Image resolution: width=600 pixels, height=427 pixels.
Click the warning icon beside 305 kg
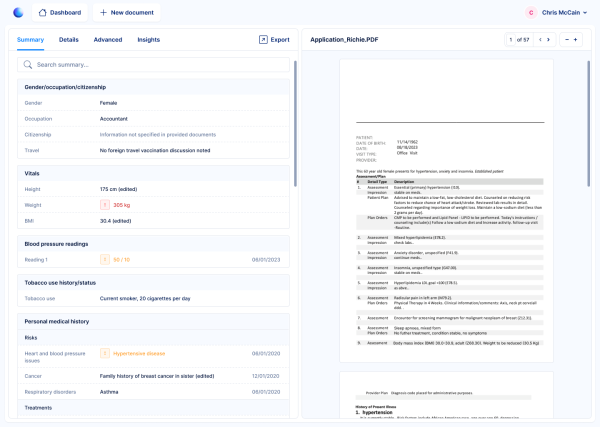(105, 205)
